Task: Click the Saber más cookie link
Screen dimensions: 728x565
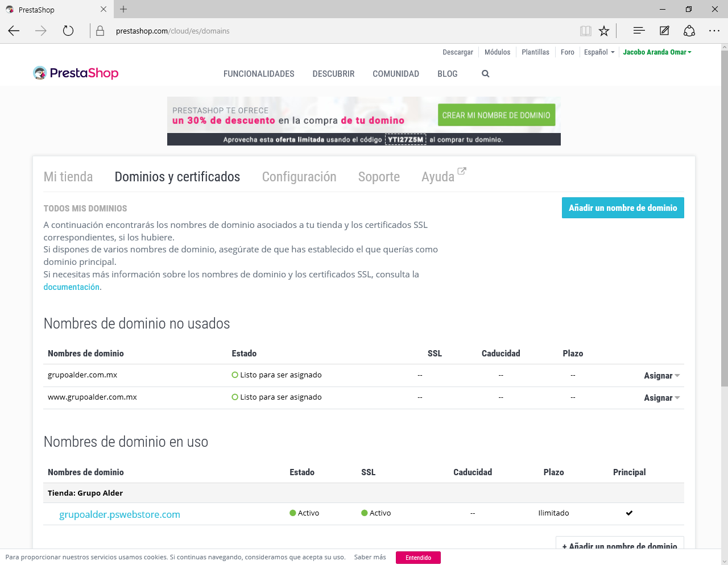Action: [370, 557]
